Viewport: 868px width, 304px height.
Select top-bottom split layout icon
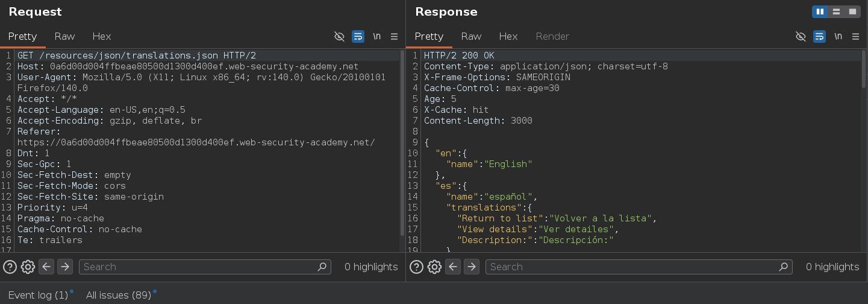pyautogui.click(x=836, y=11)
